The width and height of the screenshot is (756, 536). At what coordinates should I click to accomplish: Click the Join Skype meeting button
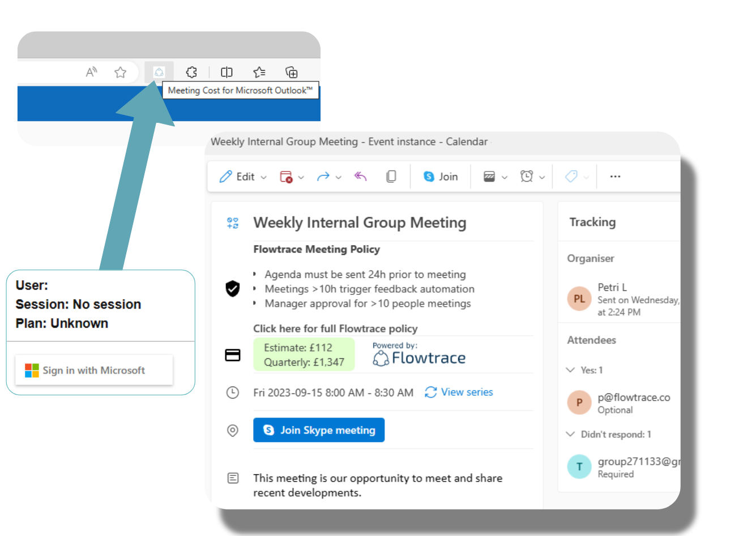tap(319, 430)
